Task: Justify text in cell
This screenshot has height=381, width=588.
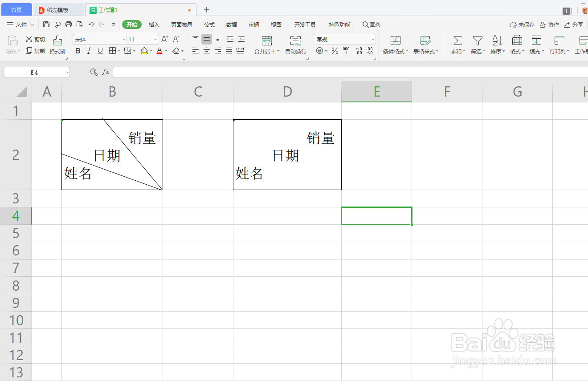Action: point(229,51)
